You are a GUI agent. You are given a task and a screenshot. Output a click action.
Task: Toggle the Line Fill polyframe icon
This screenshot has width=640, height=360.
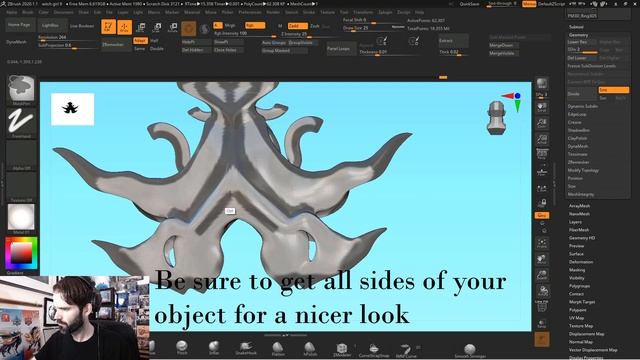click(542, 306)
